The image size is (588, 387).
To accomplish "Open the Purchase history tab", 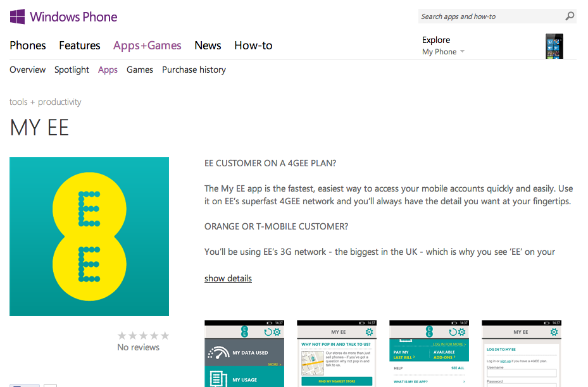I will pos(194,70).
